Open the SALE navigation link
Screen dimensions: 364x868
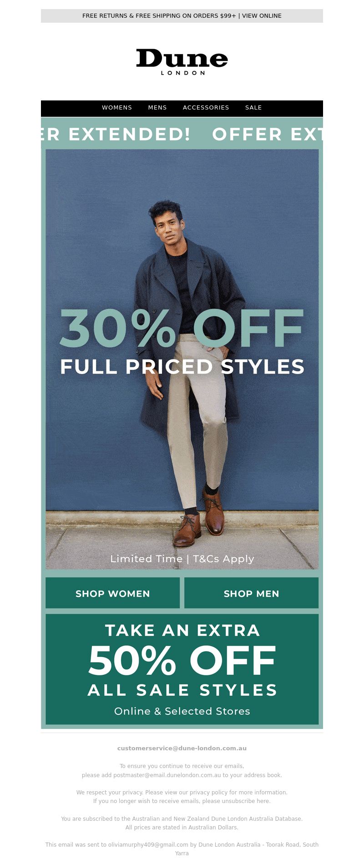pos(253,108)
